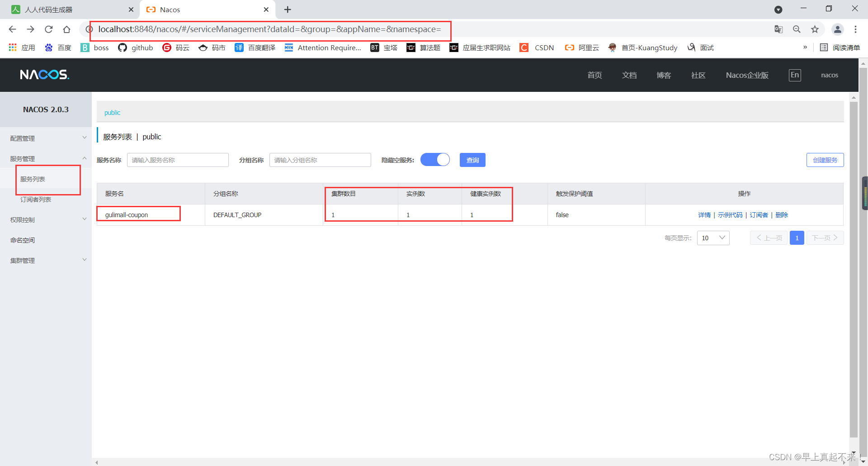Open 阅读清单 reading list

tap(840, 48)
